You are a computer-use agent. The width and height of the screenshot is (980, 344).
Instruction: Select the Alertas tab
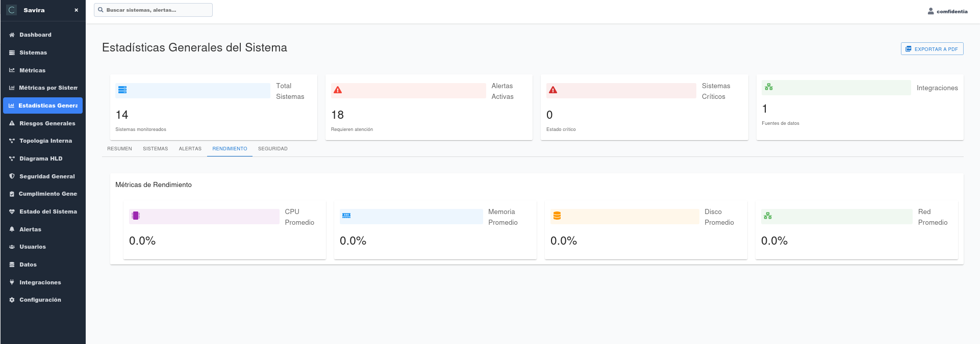tap(190, 149)
